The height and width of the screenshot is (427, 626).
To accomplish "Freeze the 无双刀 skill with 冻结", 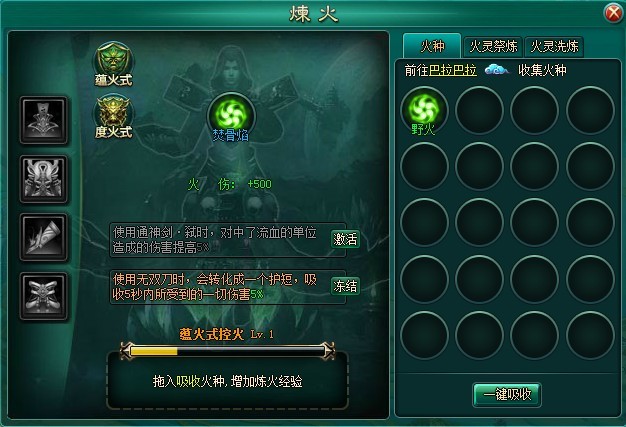I will [x=345, y=286].
